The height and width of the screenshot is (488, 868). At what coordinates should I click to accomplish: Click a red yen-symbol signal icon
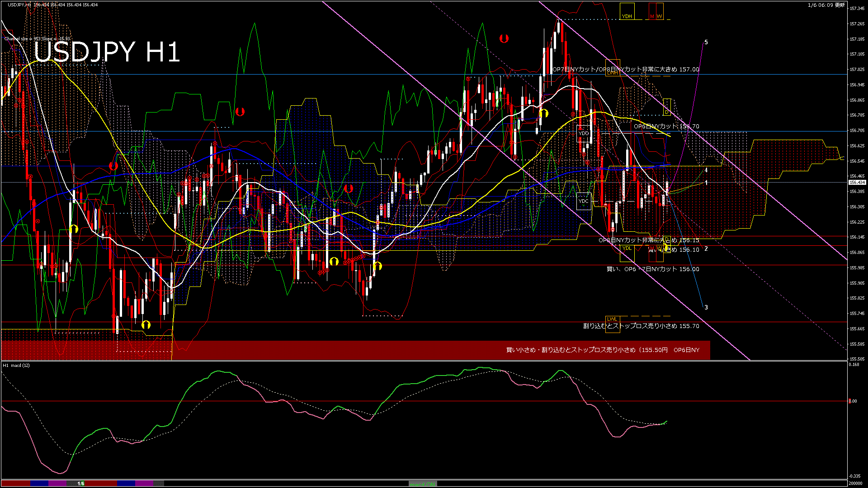(505, 39)
